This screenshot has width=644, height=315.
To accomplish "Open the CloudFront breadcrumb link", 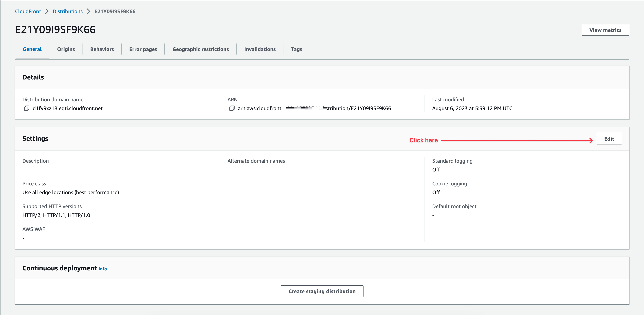I will [x=28, y=12].
